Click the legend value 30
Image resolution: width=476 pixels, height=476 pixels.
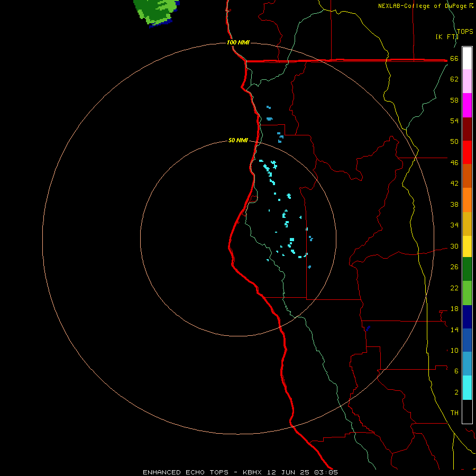pyautogui.click(x=454, y=246)
